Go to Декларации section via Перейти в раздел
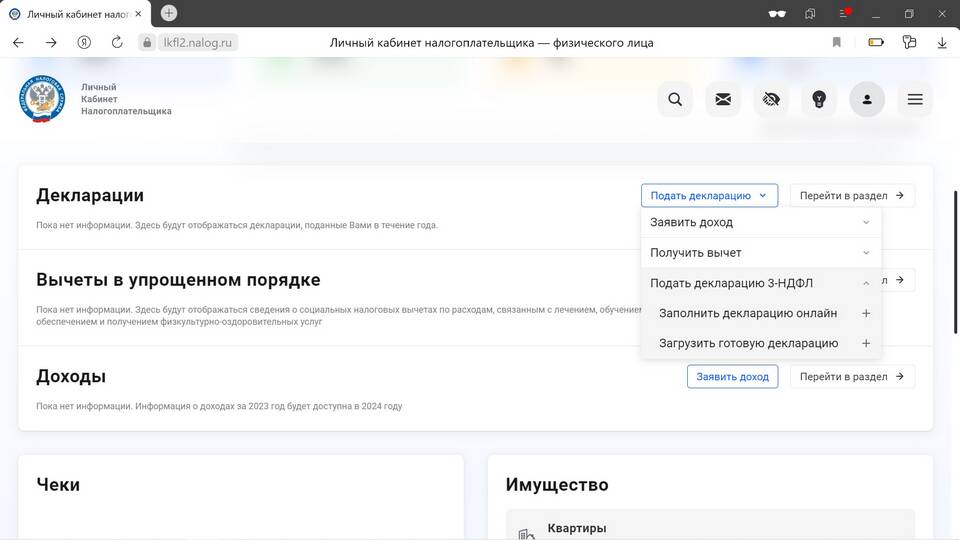 pyautogui.click(x=852, y=195)
